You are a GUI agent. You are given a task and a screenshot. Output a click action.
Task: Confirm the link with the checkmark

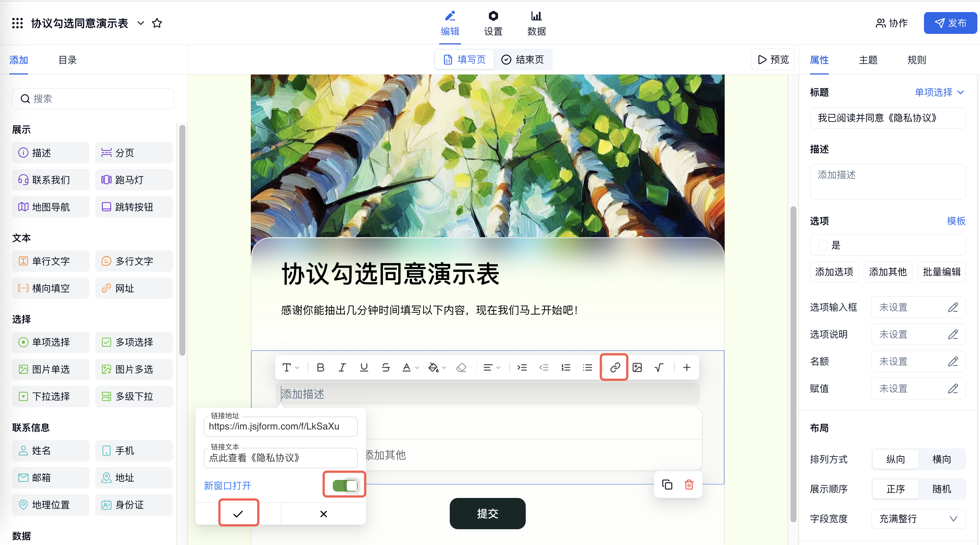238,514
